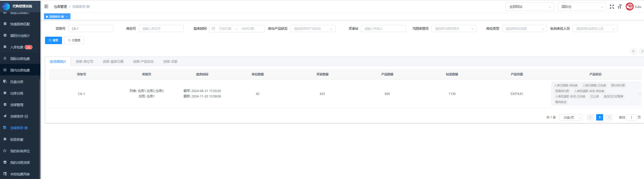Open the 国际仓 warehouse dropdown
The height and width of the screenshot is (179, 644).
tap(582, 7)
